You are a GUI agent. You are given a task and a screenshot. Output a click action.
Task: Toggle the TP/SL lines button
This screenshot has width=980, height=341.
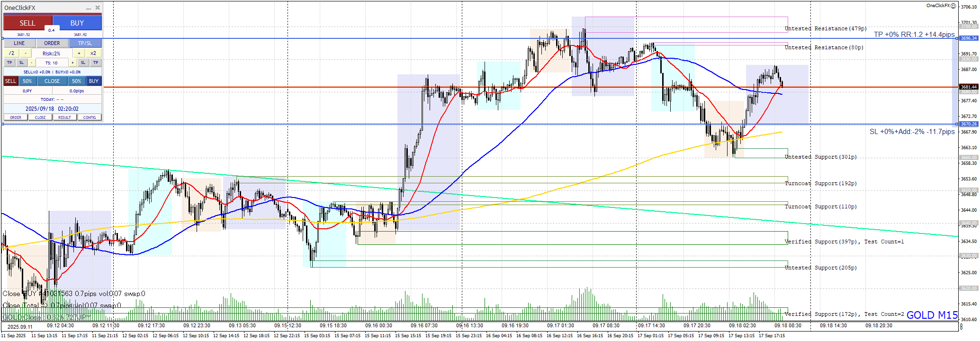pyautogui.click(x=85, y=43)
